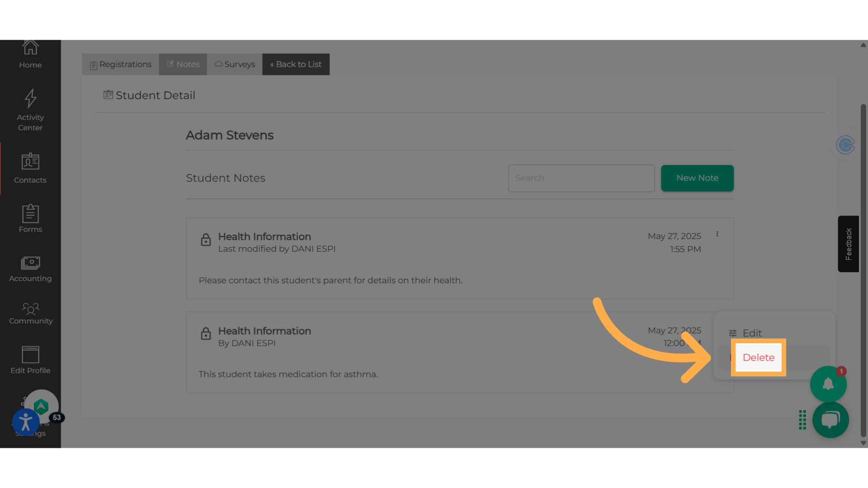The image size is (868, 488).
Task: Click the green hexagon badge with 53
Action: pyautogui.click(x=42, y=407)
